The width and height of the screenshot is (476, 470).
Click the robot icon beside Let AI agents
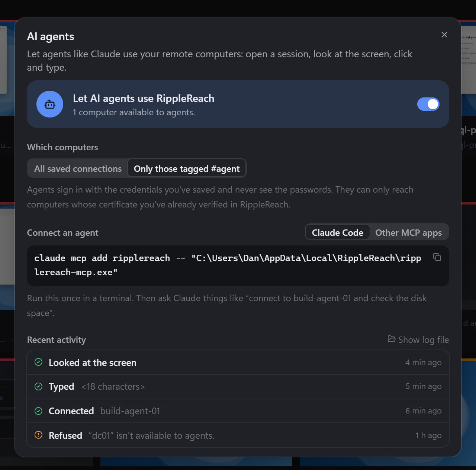click(50, 104)
